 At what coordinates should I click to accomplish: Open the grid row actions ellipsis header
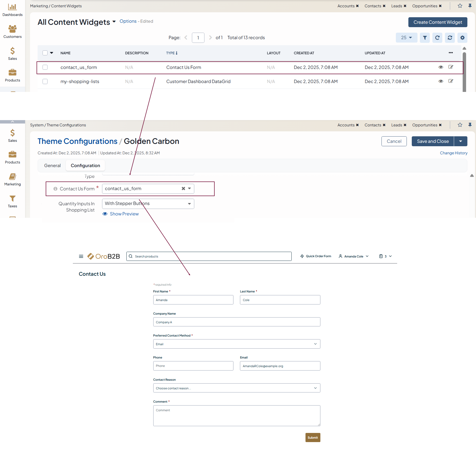pyautogui.click(x=451, y=53)
